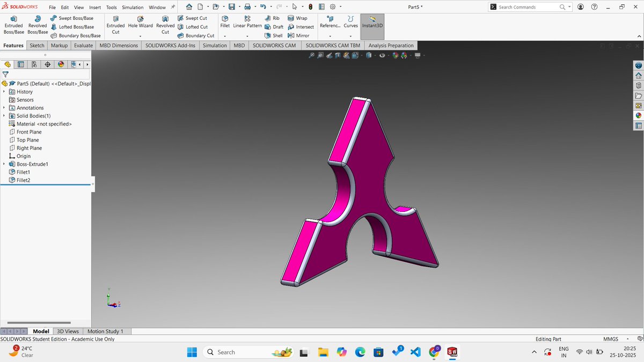
Task: Expand the Boss-Extrude1 feature node
Action: coord(4,164)
